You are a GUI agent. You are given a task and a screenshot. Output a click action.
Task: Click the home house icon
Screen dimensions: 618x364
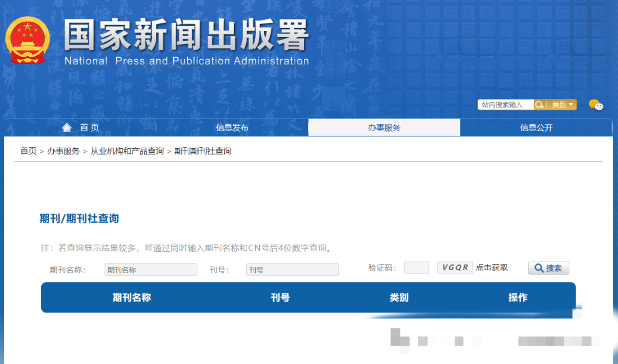point(66,128)
